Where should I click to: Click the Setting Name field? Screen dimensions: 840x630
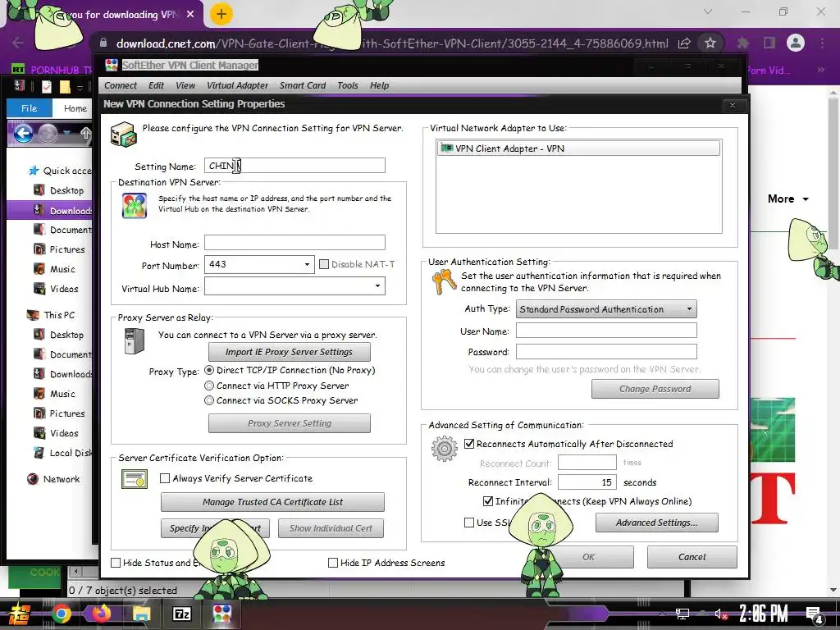click(x=294, y=166)
